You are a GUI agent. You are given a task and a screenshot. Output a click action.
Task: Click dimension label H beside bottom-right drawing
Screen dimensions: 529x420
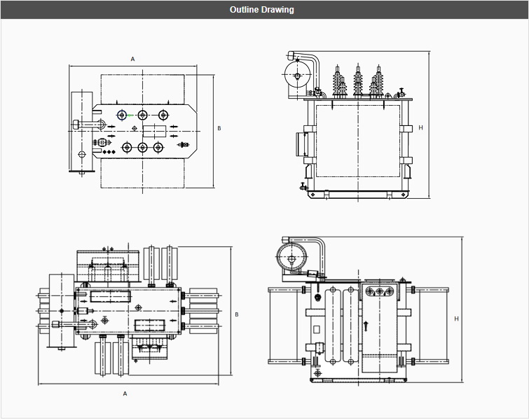[x=456, y=318]
